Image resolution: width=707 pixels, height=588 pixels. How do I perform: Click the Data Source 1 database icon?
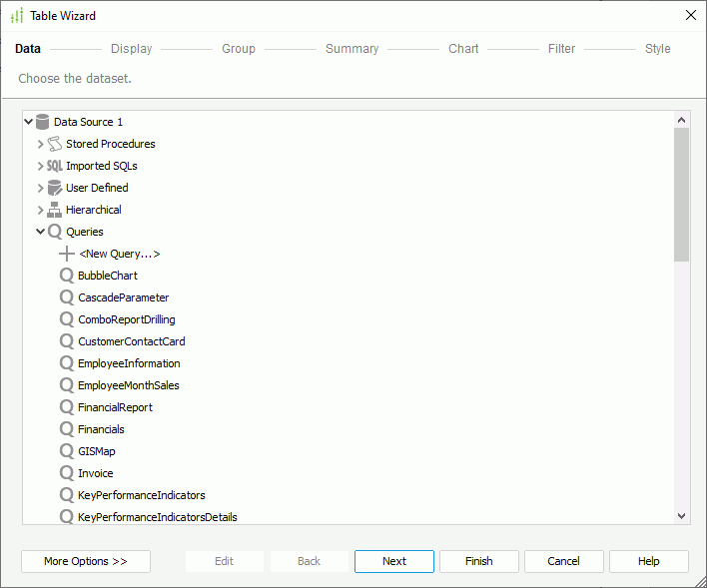[x=42, y=122]
